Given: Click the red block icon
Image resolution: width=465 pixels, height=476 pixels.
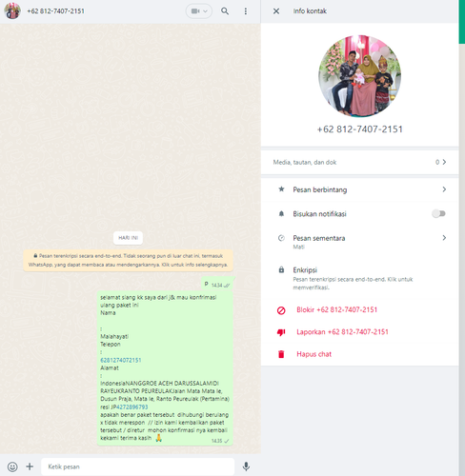Looking at the screenshot, I should 281,310.
